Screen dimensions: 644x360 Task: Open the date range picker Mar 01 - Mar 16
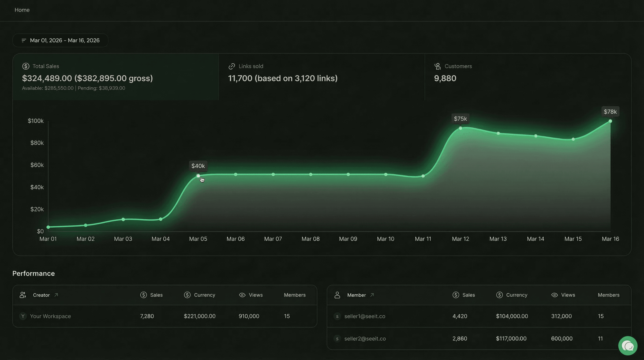pos(60,40)
